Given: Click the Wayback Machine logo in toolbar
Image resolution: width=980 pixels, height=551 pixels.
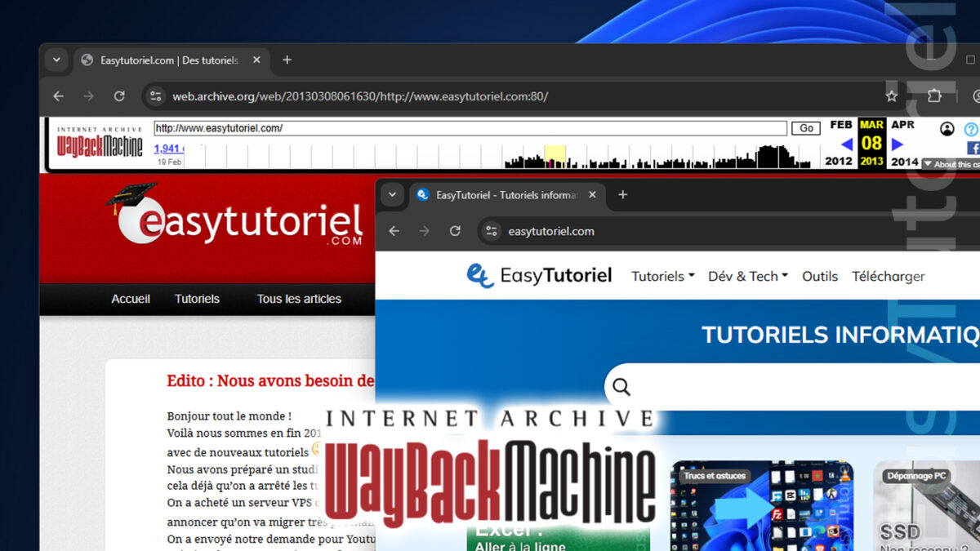Looking at the screenshot, I should (100, 144).
